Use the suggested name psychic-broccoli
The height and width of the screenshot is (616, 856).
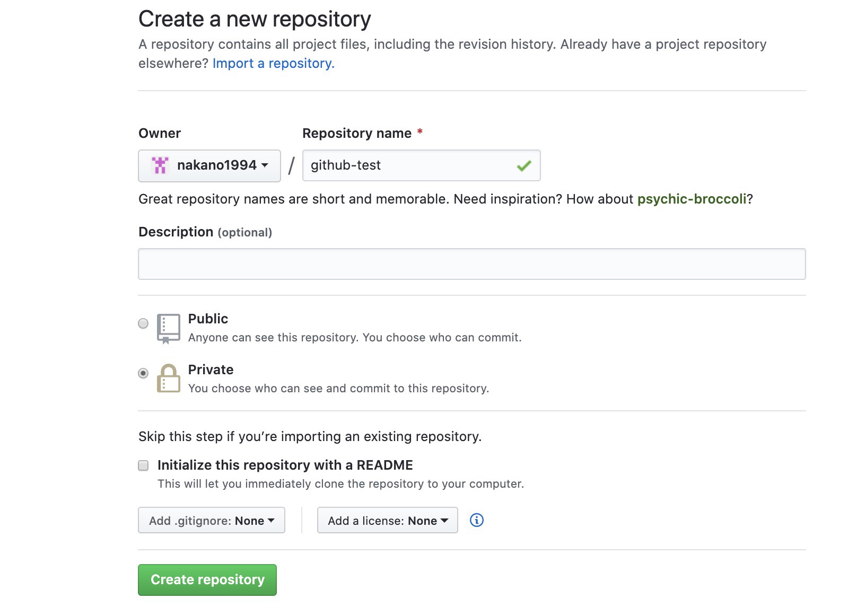(x=692, y=199)
